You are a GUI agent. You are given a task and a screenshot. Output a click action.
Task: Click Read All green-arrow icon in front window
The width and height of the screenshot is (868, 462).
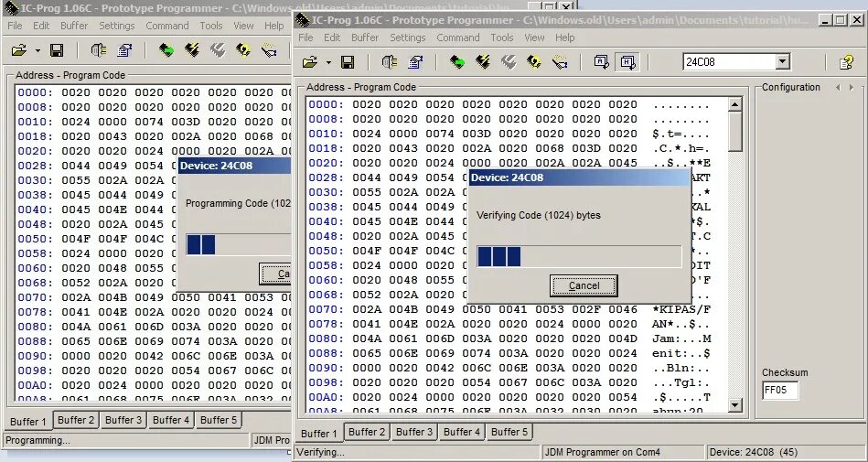pyautogui.click(x=456, y=62)
